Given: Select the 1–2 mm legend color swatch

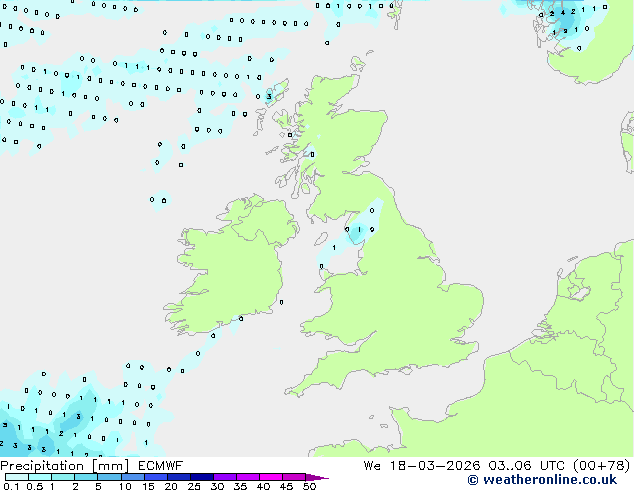Looking at the screenshot, I should tap(63, 477).
